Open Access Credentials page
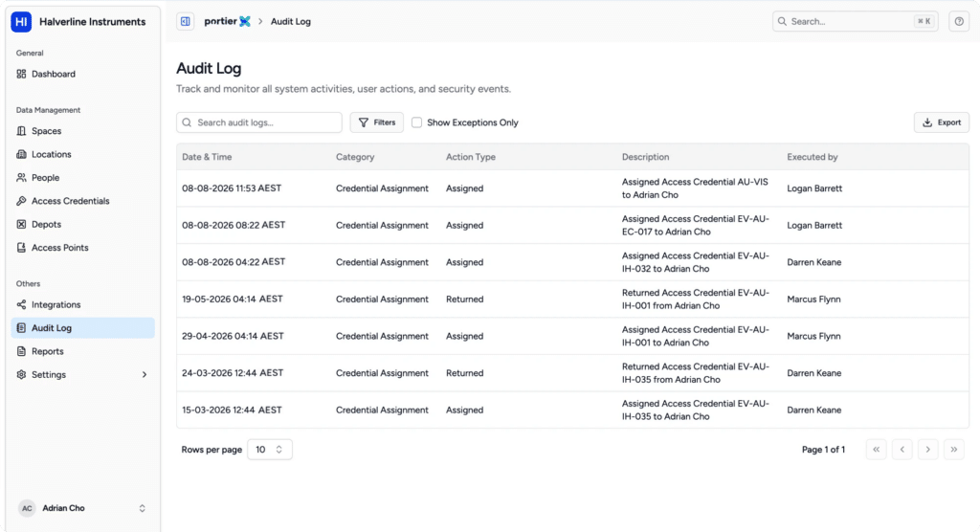Image resolution: width=980 pixels, height=532 pixels. [82, 201]
